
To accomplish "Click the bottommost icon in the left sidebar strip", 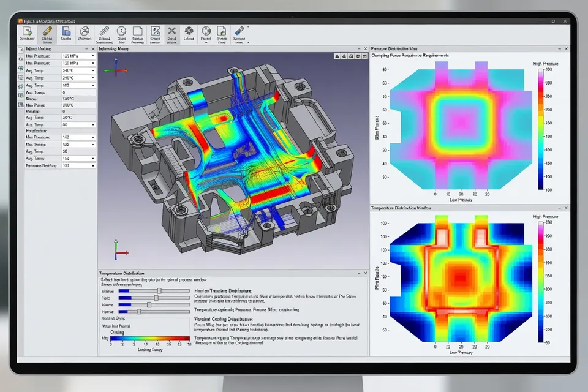I will coord(21,105).
